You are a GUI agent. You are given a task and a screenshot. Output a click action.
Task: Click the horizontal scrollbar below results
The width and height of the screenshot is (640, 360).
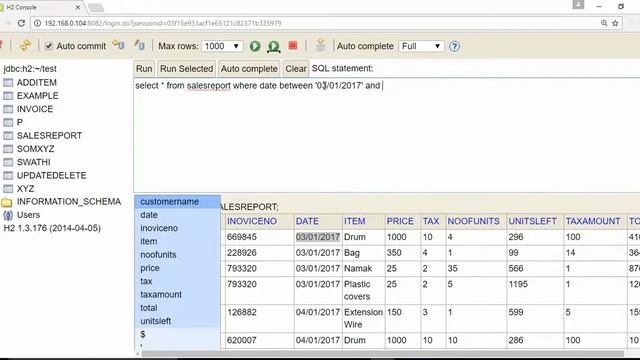382,353
